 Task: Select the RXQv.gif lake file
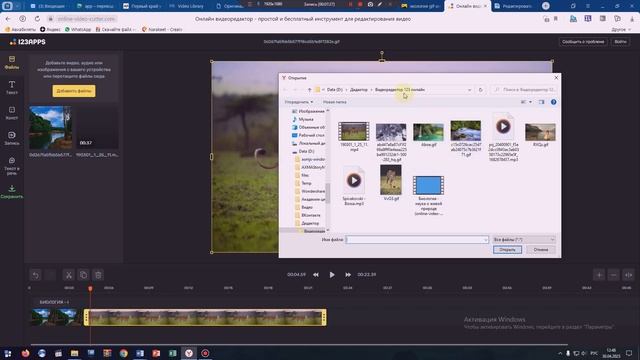pyautogui.click(x=540, y=135)
